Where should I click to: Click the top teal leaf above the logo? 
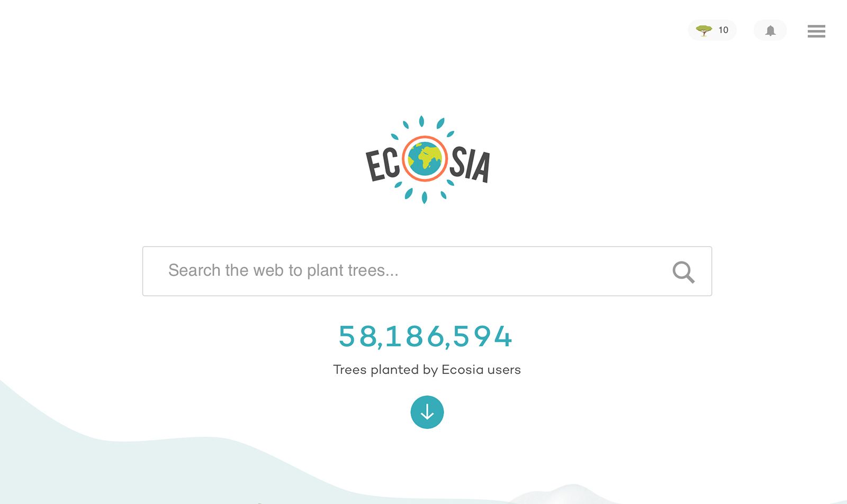(x=422, y=121)
